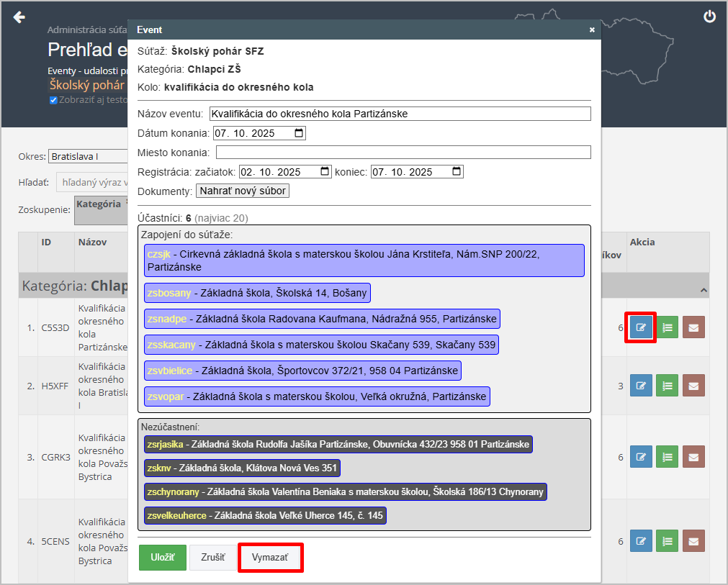
Task: Click edit icon for event CGRK3
Action: click(640, 457)
